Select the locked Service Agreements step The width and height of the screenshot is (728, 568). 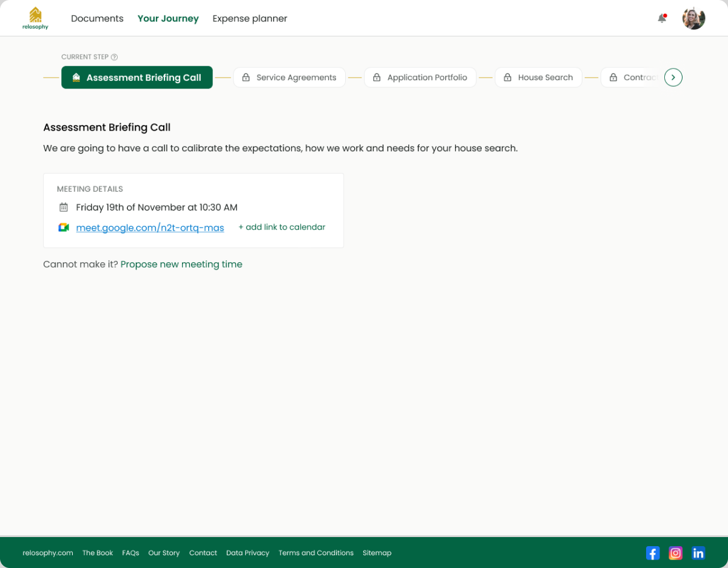pos(289,78)
